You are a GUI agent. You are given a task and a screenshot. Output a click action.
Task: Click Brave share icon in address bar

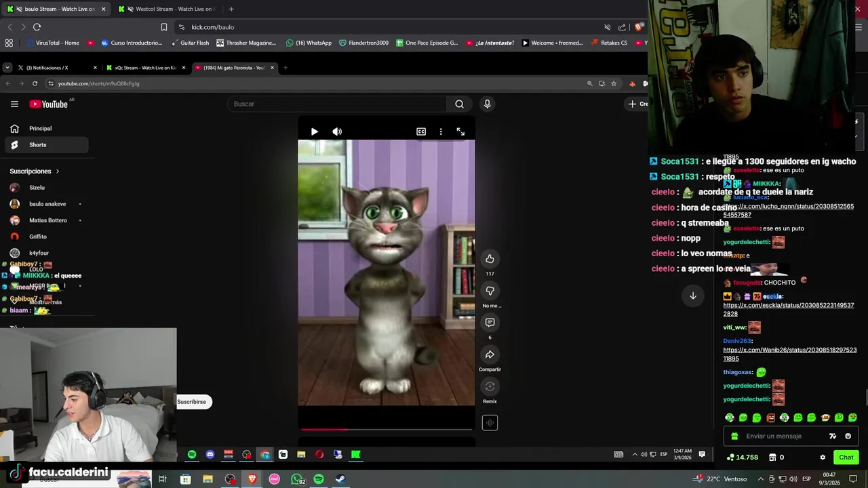[623, 27]
